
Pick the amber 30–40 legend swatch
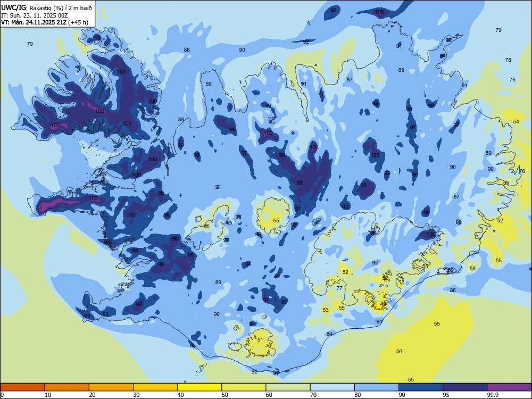click(155, 387)
